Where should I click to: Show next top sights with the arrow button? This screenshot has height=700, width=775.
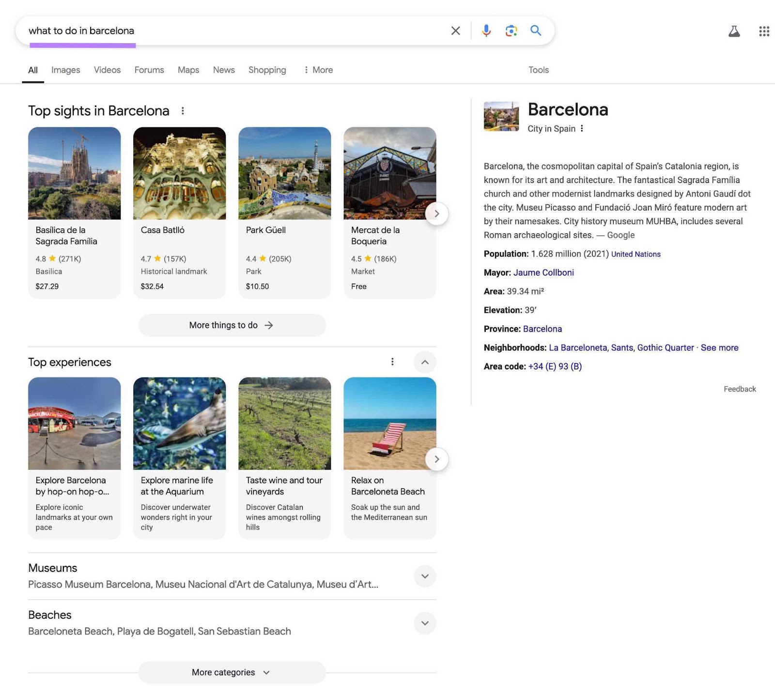[x=436, y=213]
